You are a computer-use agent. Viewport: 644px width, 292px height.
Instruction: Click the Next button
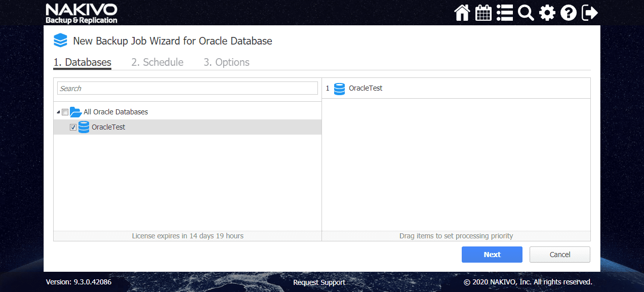(x=492, y=254)
